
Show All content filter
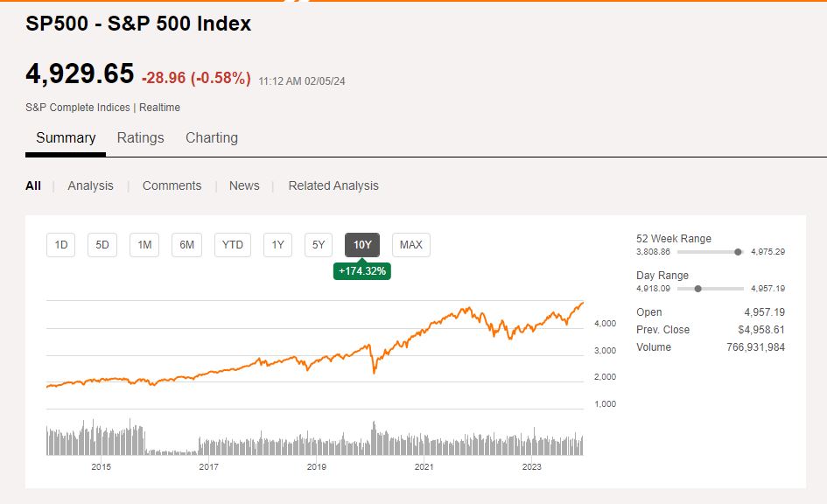pos(33,185)
